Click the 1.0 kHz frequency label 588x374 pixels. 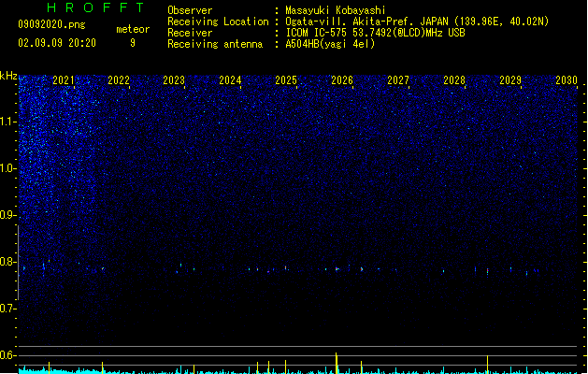(7, 168)
